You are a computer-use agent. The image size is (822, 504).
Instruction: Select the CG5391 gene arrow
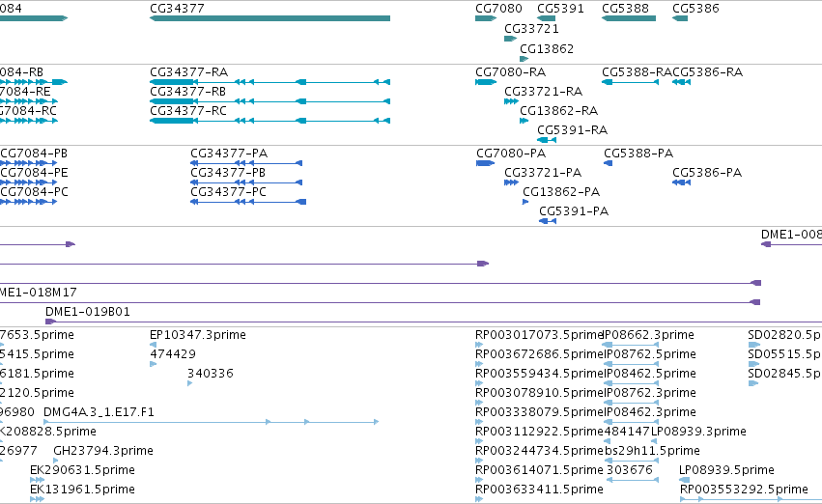[547, 18]
